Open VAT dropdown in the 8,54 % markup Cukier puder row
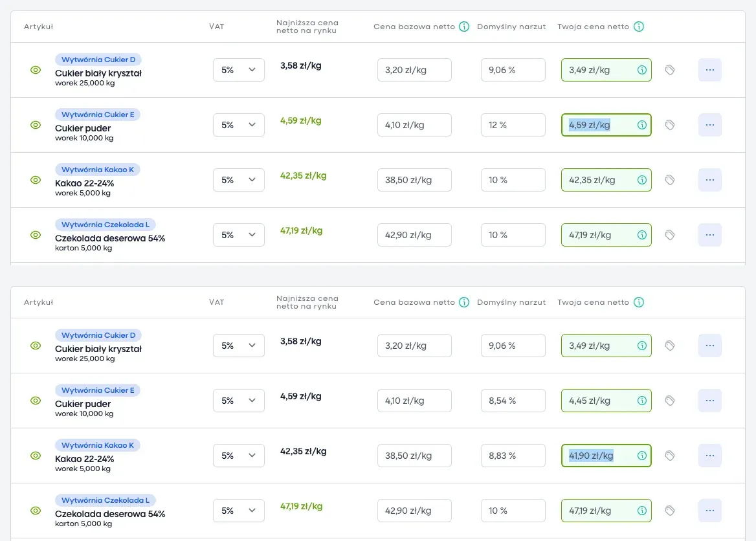Image resolution: width=756 pixels, height=541 pixels. click(239, 401)
